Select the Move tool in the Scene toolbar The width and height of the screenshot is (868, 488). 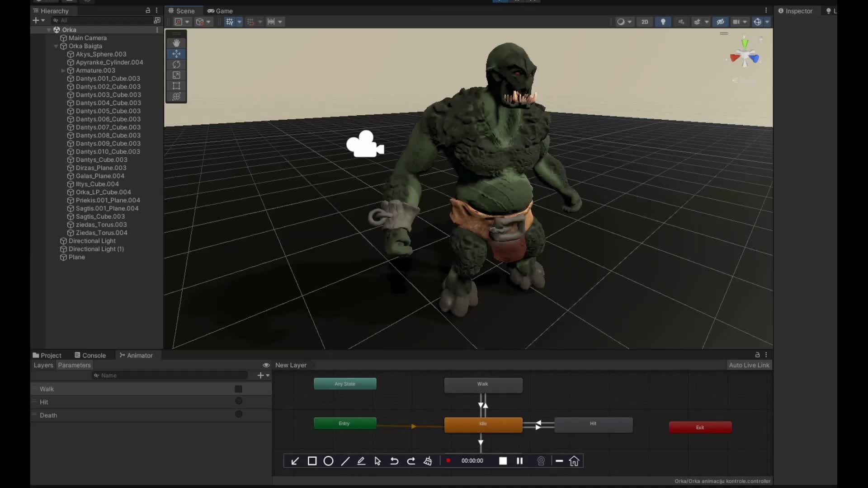(x=176, y=54)
